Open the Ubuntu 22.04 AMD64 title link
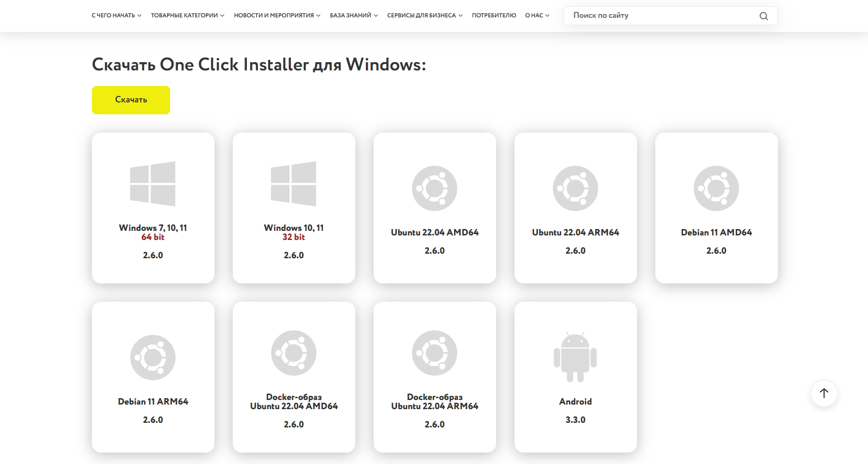Viewport: 868px width, 464px height. coord(434,232)
